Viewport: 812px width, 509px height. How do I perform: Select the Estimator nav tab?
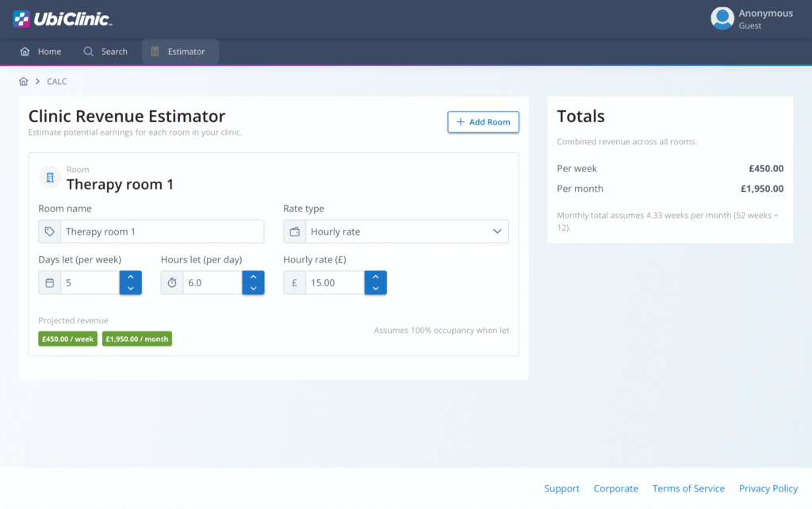(x=180, y=52)
